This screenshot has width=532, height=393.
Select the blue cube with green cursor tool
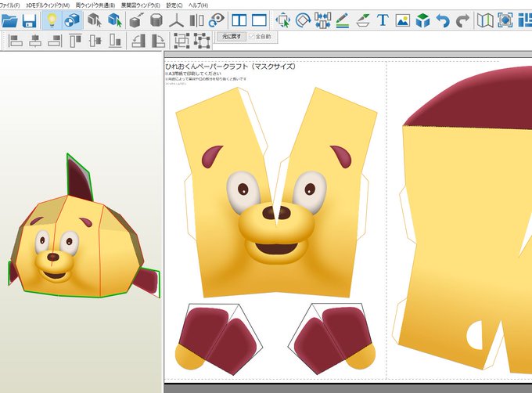pos(115,20)
